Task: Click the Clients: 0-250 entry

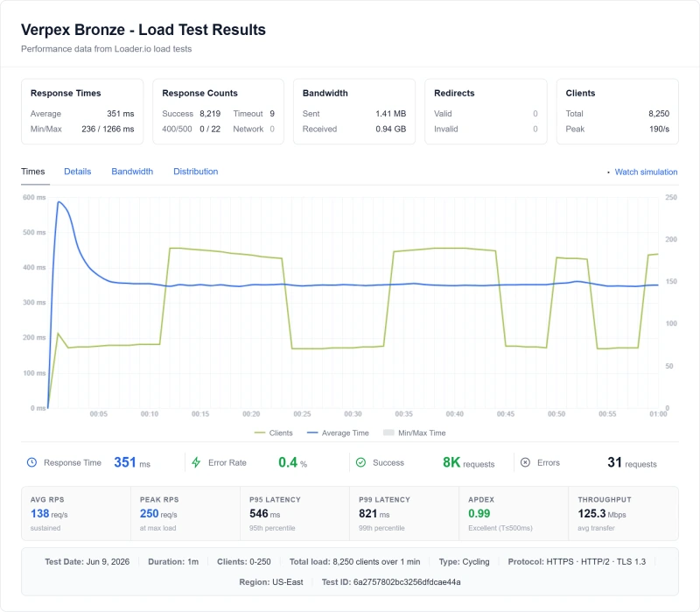Action: pyautogui.click(x=244, y=561)
